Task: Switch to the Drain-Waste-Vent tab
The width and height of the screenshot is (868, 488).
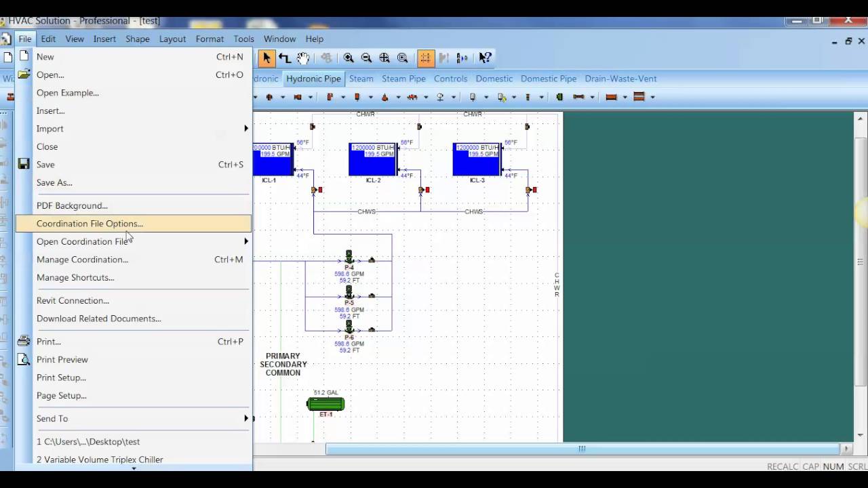Action: click(x=620, y=79)
